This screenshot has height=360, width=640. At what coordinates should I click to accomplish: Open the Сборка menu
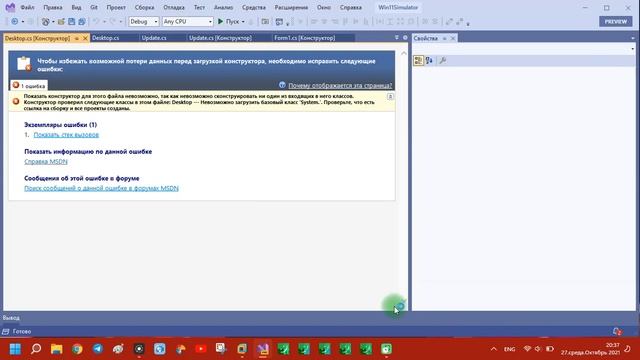[x=144, y=7]
